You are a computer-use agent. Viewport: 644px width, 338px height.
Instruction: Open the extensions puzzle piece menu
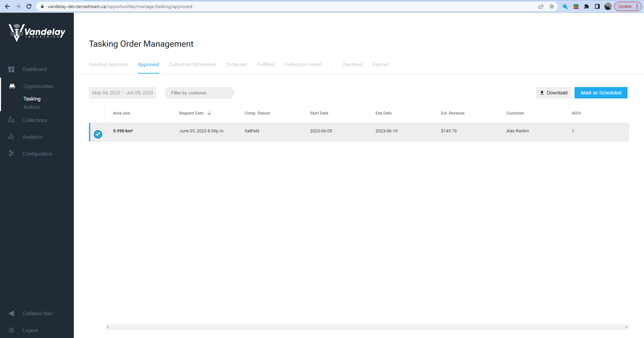pyautogui.click(x=587, y=6)
